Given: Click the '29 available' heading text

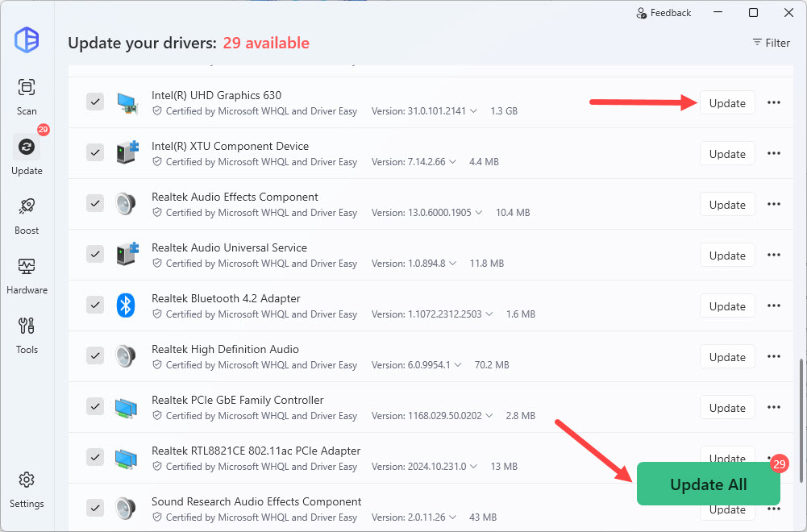Looking at the screenshot, I should pos(266,43).
